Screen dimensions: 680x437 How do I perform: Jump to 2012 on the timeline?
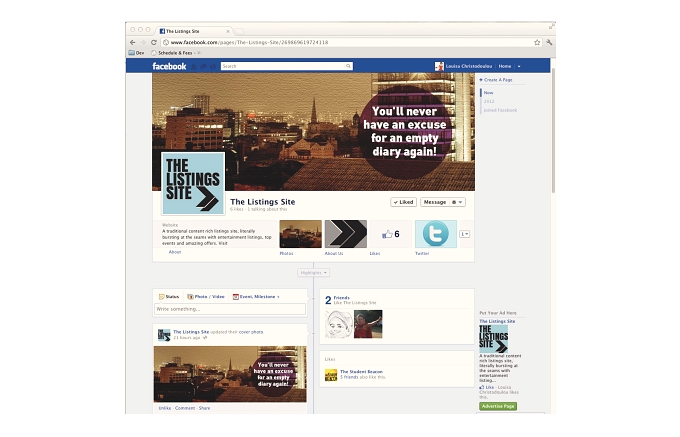click(489, 101)
